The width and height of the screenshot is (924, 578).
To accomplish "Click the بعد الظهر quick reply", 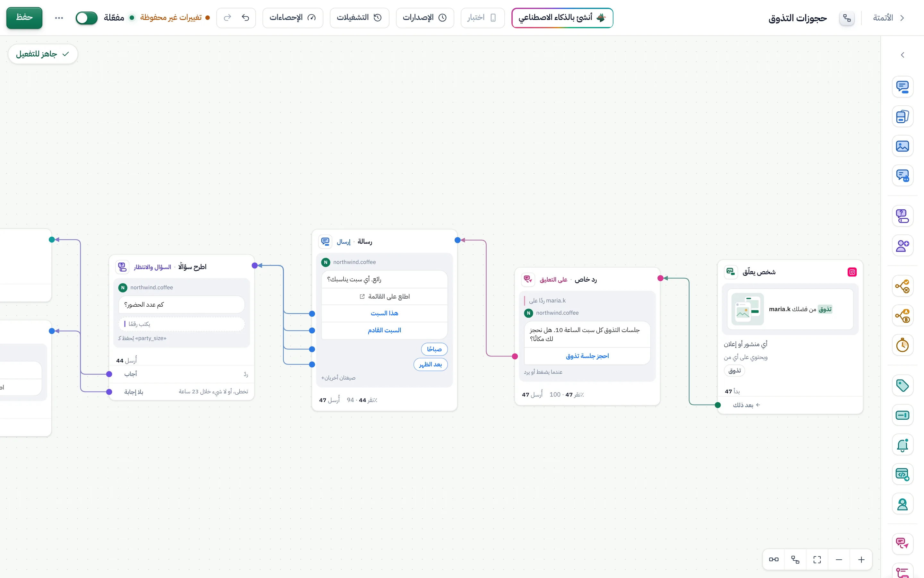I will coord(430,364).
